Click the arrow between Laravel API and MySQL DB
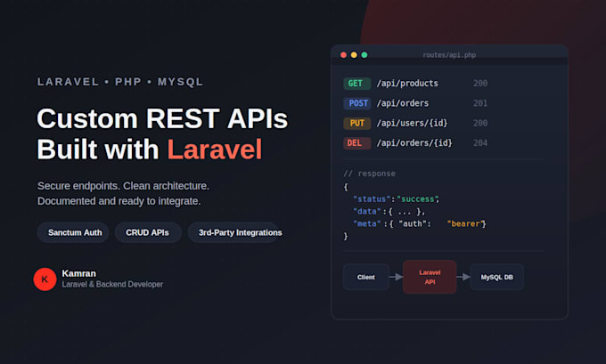 click(463, 277)
